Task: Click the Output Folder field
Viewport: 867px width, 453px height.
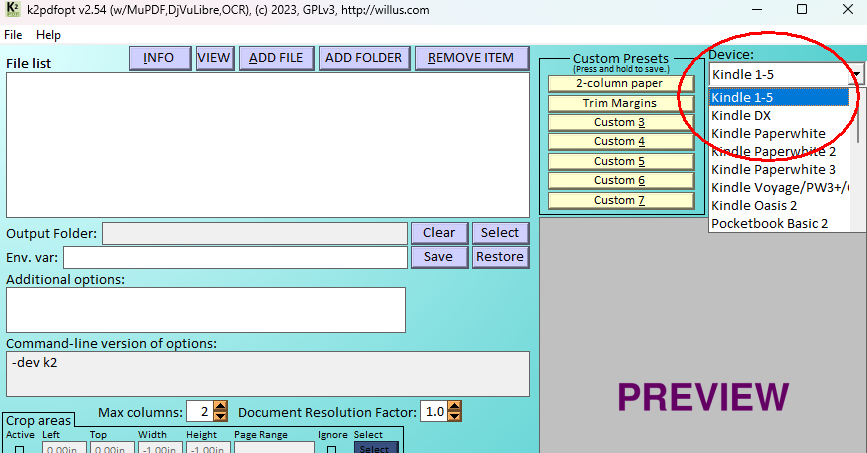Action: pyautogui.click(x=255, y=233)
